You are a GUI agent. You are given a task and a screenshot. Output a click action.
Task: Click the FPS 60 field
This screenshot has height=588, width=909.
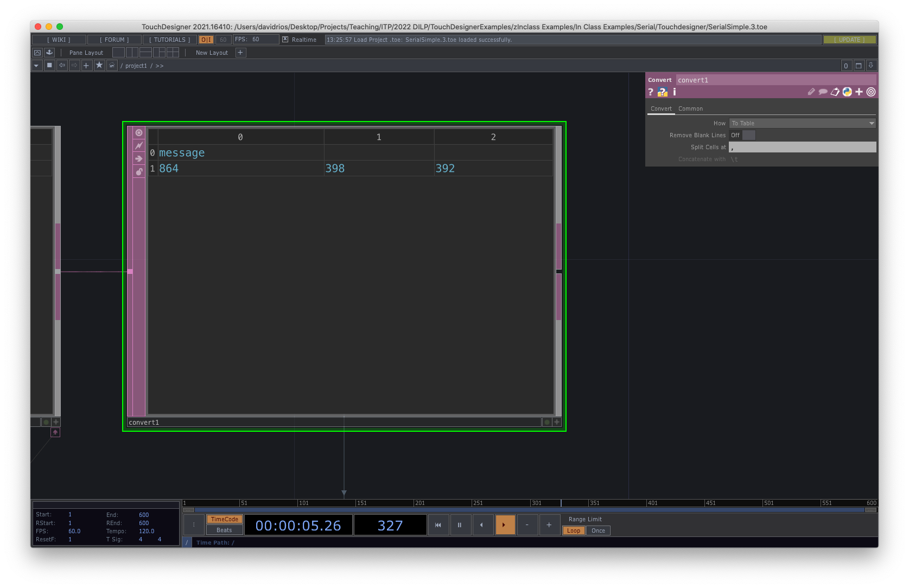[256, 40]
